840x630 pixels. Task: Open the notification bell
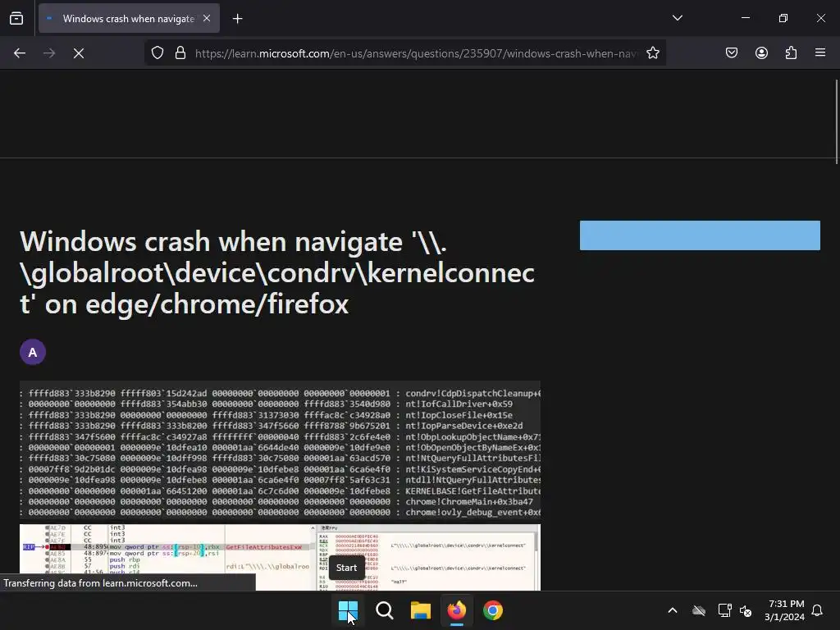point(818,610)
